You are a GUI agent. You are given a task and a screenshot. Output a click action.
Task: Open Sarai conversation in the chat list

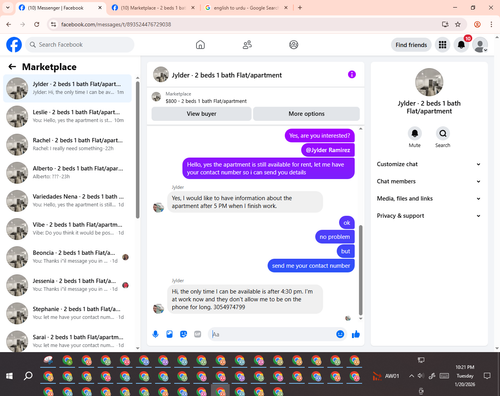[x=67, y=341]
